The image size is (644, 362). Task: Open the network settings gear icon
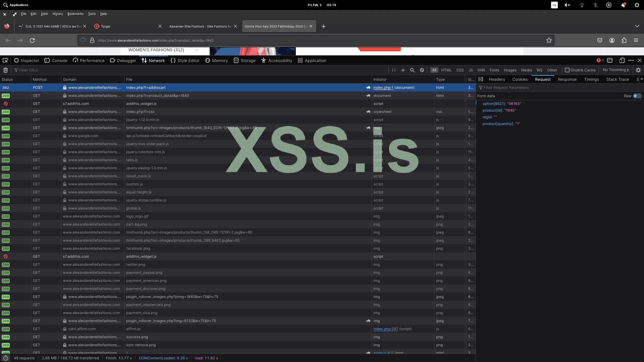(x=638, y=70)
